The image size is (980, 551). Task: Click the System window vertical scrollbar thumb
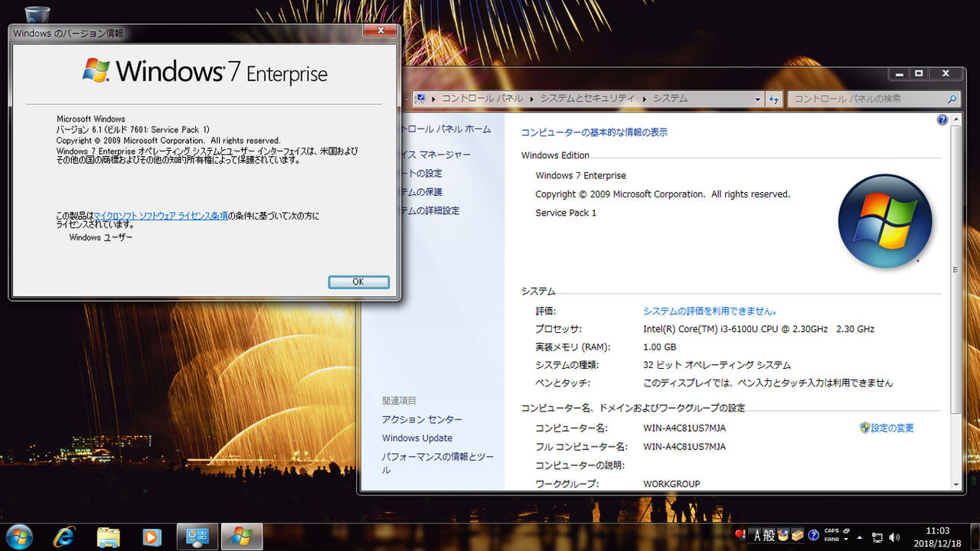955,269
